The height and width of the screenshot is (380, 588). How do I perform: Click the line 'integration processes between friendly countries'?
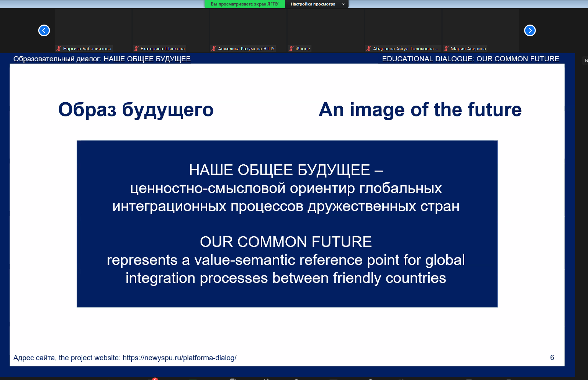[x=286, y=278]
